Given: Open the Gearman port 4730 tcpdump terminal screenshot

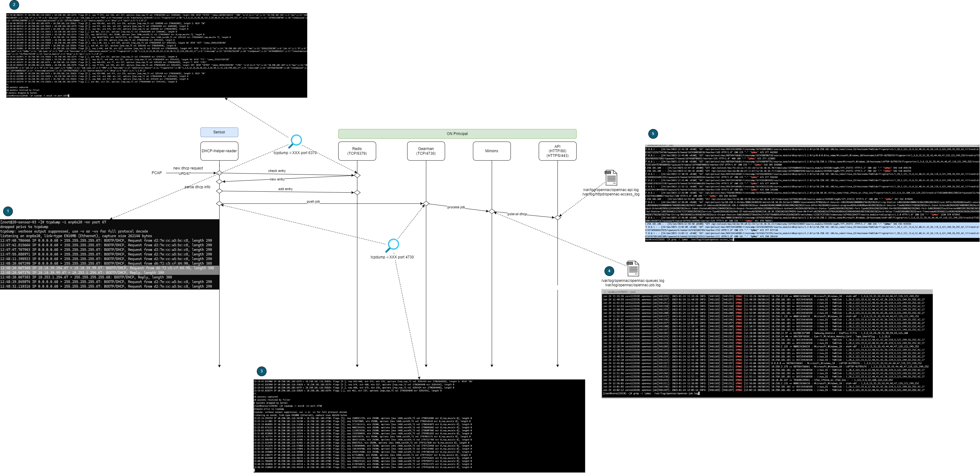Looking at the screenshot, I should click(419, 426).
